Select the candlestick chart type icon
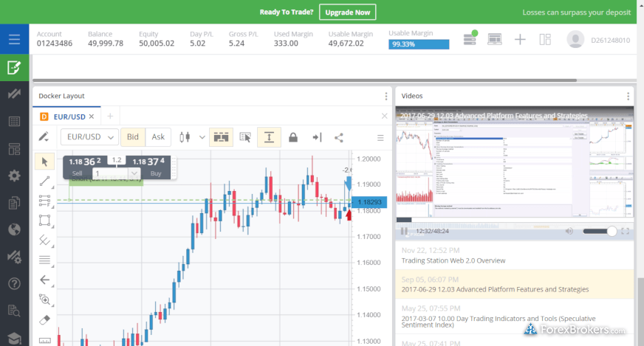This screenshot has height=346, width=644. click(185, 137)
